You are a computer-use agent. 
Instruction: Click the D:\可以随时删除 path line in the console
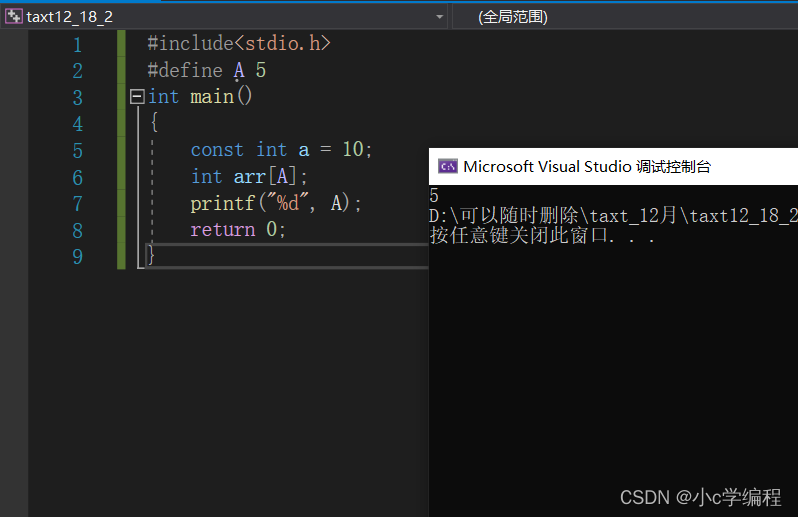coord(613,216)
